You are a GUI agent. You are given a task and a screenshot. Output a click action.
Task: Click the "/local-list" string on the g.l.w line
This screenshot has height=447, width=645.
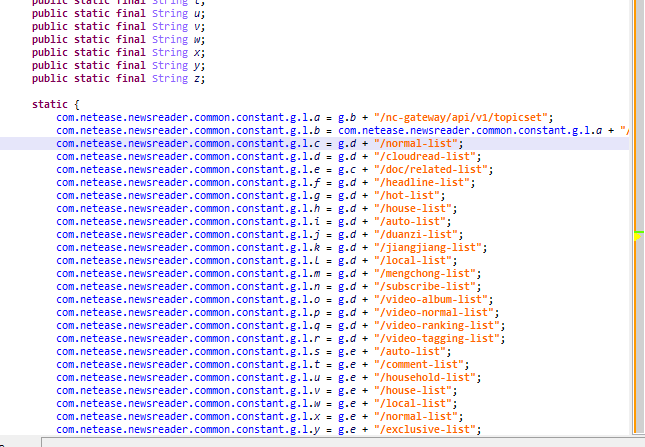pyautogui.click(x=413, y=404)
